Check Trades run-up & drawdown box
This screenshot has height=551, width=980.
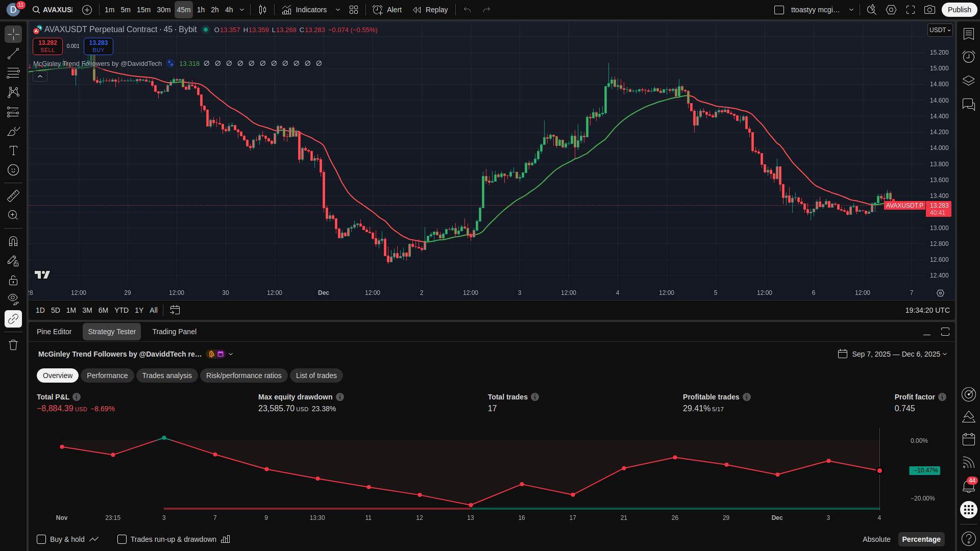[122, 539]
